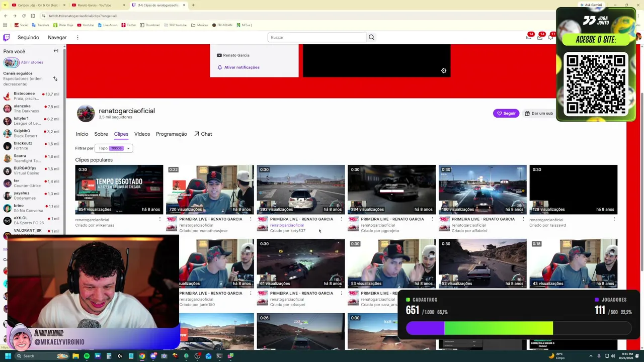Open renatogarciaoficial channel avatar

[x=86, y=114]
